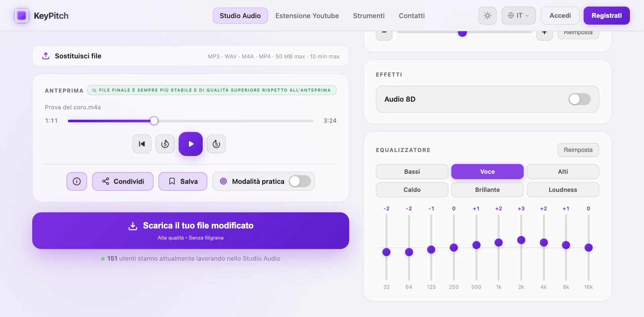Turn on the Audio 8D toggle
644x317 pixels.
point(579,99)
